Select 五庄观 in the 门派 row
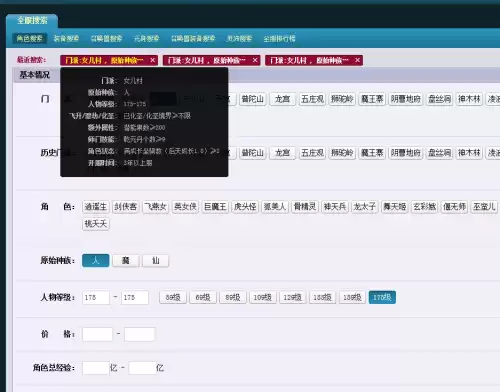 click(312, 99)
